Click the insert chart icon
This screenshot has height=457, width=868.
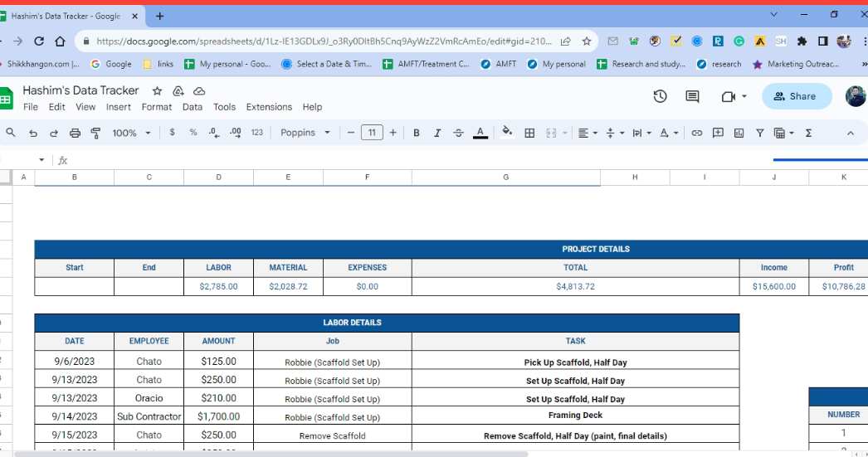point(739,133)
